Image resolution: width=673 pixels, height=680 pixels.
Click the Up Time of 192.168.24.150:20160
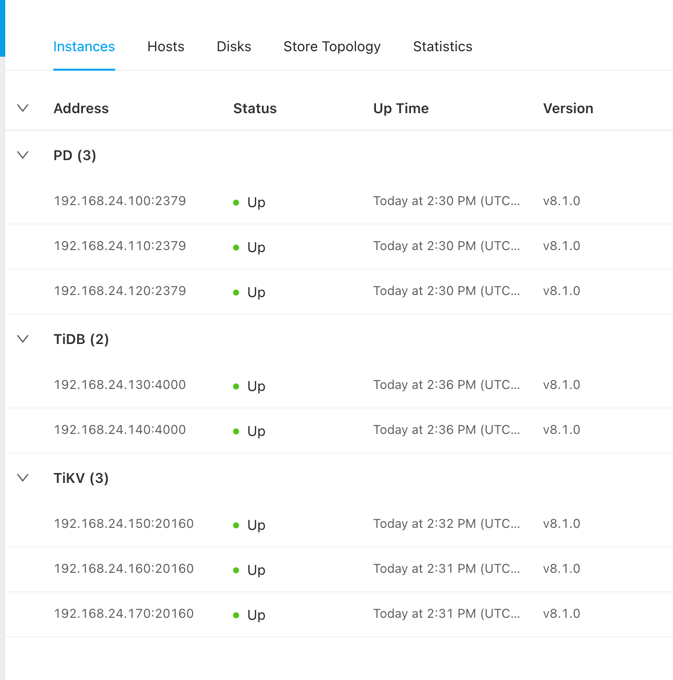pos(446,524)
